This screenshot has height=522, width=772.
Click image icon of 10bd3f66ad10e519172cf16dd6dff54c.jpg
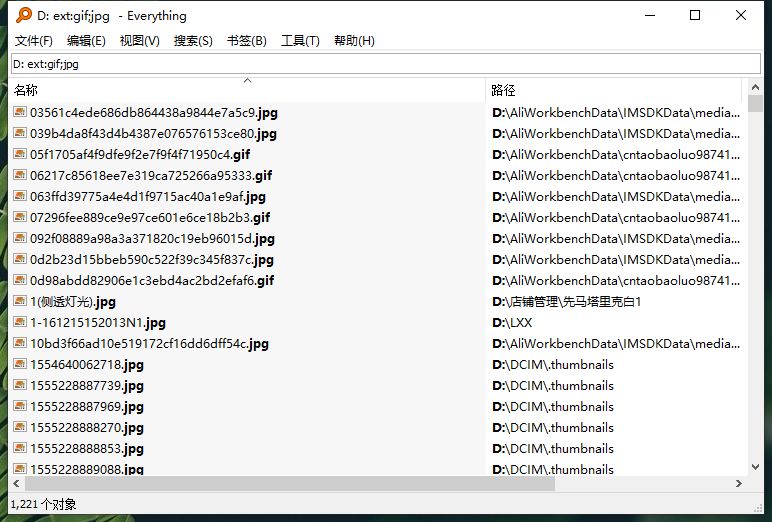(x=20, y=343)
